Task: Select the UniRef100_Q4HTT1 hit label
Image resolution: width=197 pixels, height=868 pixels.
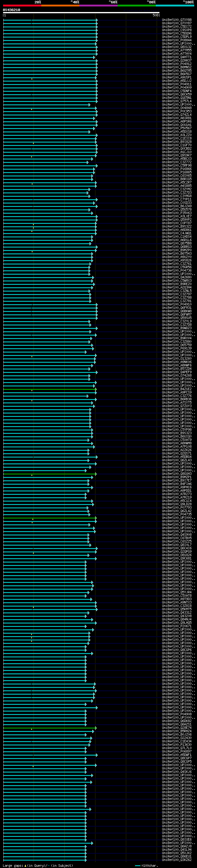Action: [x=177, y=57]
